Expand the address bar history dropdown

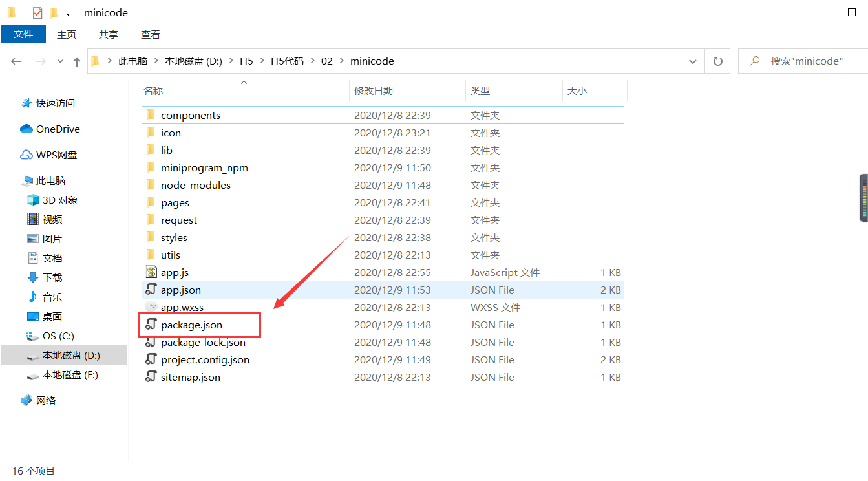tap(693, 61)
